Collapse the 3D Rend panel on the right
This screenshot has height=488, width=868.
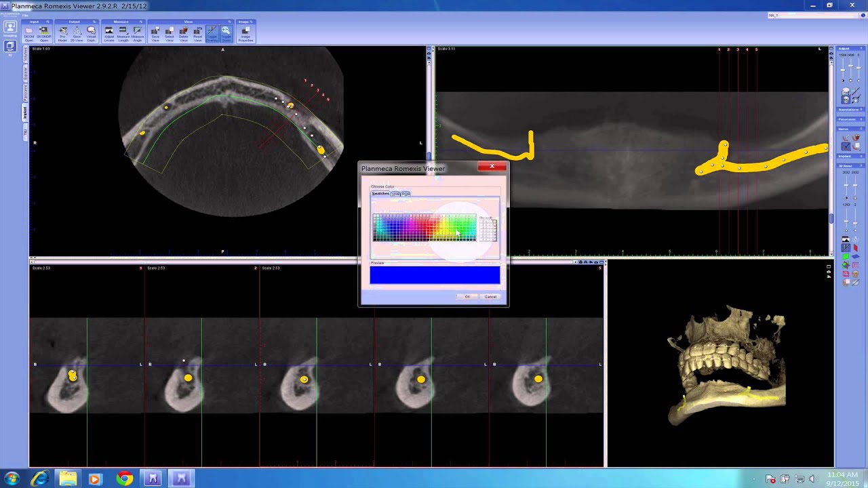(x=861, y=165)
